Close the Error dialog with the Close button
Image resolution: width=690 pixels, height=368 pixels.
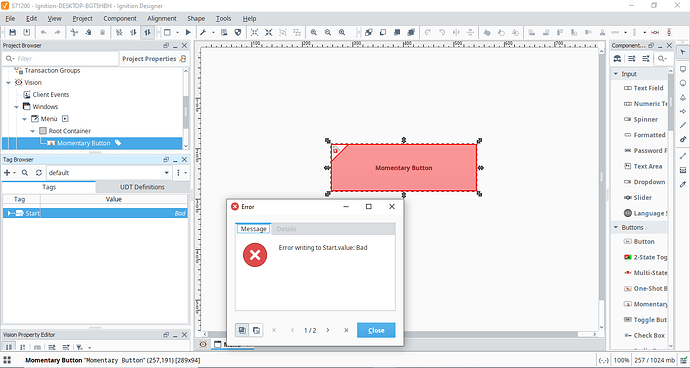click(x=376, y=330)
